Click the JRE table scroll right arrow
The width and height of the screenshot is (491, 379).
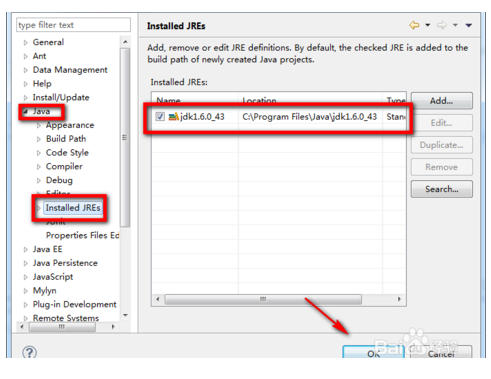tap(399, 299)
